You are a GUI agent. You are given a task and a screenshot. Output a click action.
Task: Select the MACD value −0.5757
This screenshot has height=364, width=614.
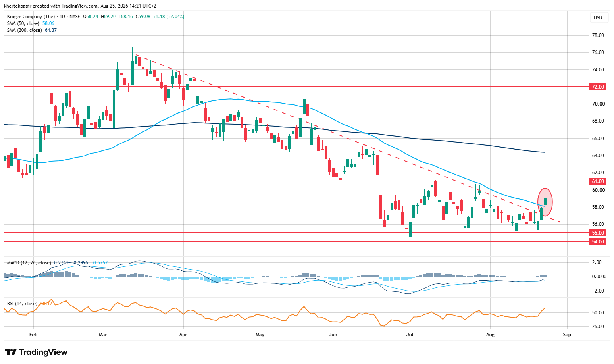[99, 263]
